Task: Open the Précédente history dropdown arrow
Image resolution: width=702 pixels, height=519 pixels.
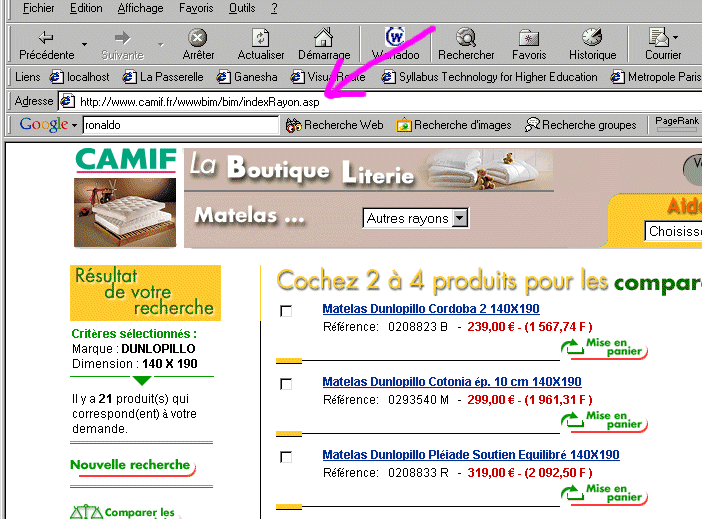Action: [84, 44]
